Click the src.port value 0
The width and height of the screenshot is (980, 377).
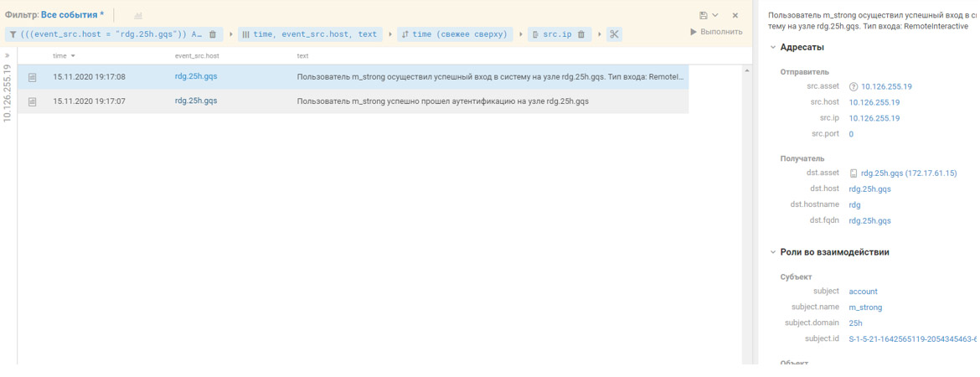tap(851, 134)
